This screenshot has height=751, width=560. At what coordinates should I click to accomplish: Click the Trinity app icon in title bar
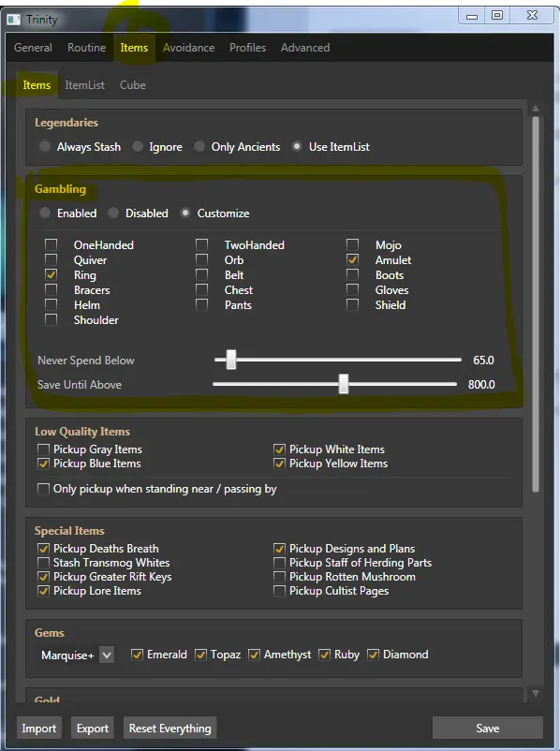(x=13, y=20)
